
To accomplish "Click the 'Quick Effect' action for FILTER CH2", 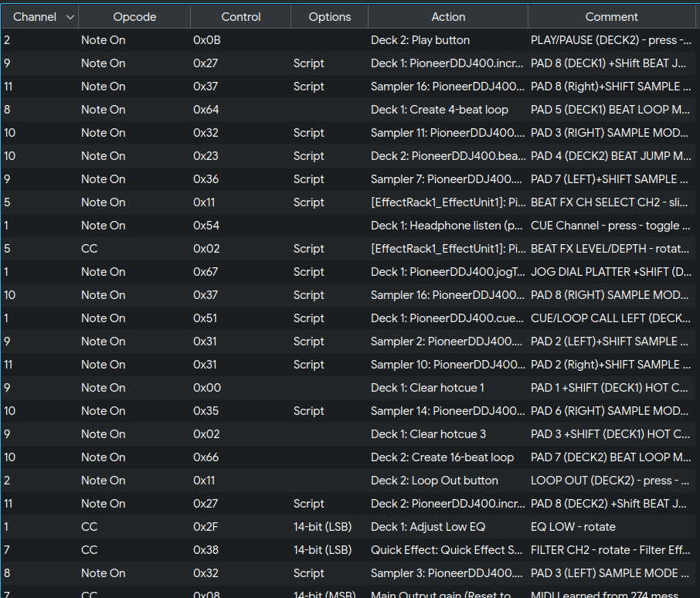I will click(447, 550).
